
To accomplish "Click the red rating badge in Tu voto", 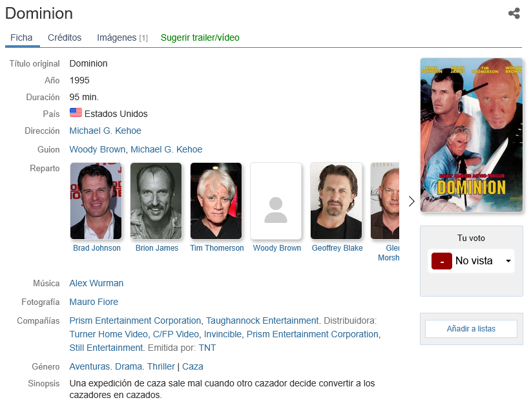I will click(x=442, y=261).
